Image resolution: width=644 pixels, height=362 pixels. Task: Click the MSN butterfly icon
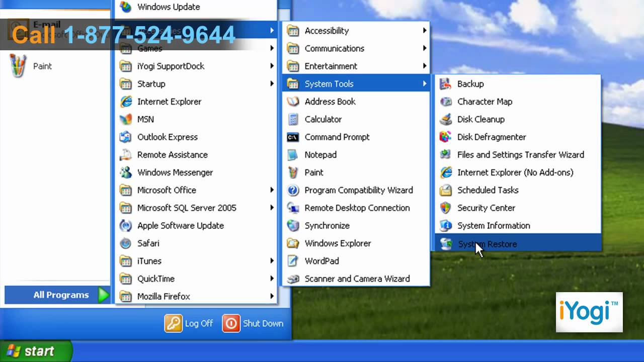(x=126, y=119)
